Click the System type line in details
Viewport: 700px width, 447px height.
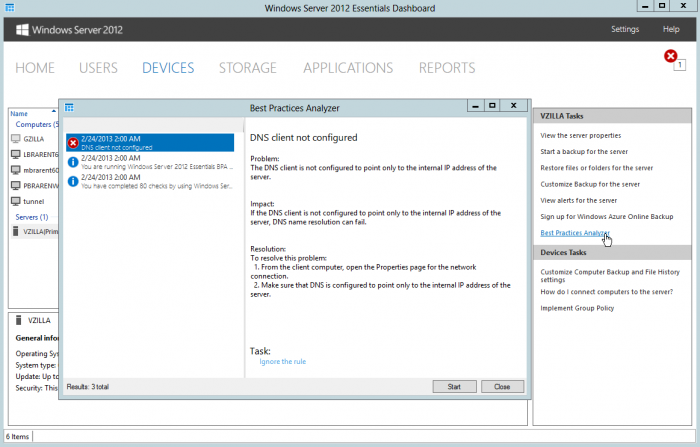(x=36, y=365)
